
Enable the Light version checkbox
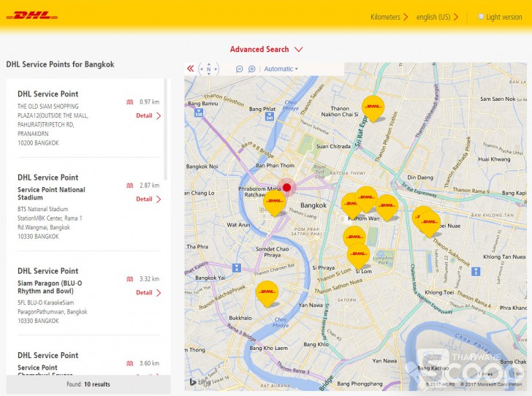click(481, 17)
